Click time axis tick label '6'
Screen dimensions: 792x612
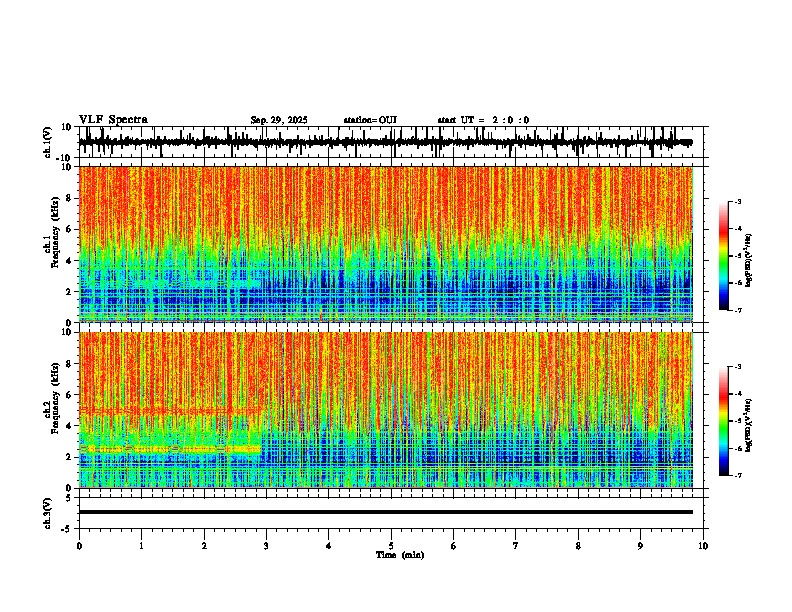click(x=454, y=546)
